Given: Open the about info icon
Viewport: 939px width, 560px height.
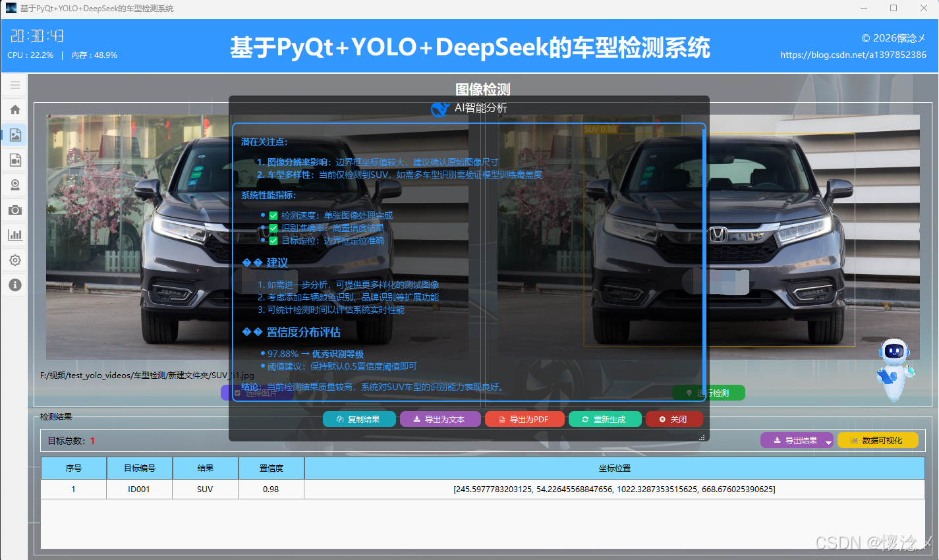Looking at the screenshot, I should click(15, 285).
